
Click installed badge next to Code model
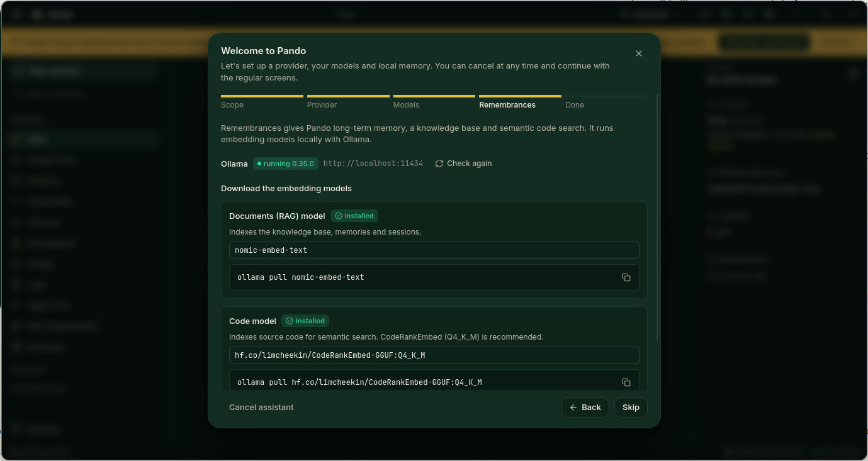point(305,321)
